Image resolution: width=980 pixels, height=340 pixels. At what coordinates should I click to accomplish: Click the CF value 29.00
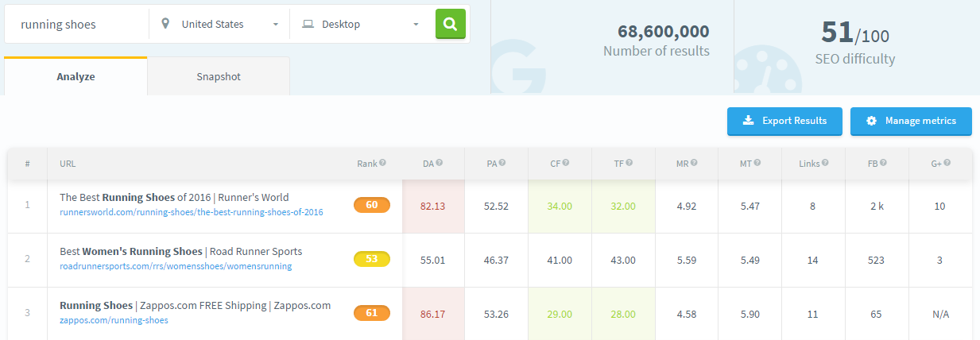click(560, 314)
